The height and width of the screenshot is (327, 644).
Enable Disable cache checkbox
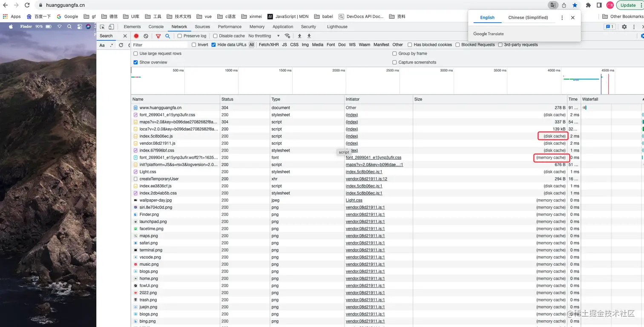[215, 36]
